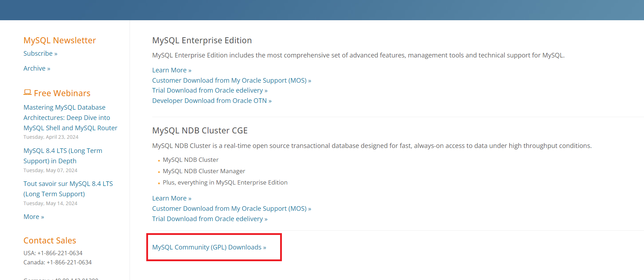Open NDB Cluster Customer Download from MOS
The height and width of the screenshot is (280, 644).
[232, 209]
